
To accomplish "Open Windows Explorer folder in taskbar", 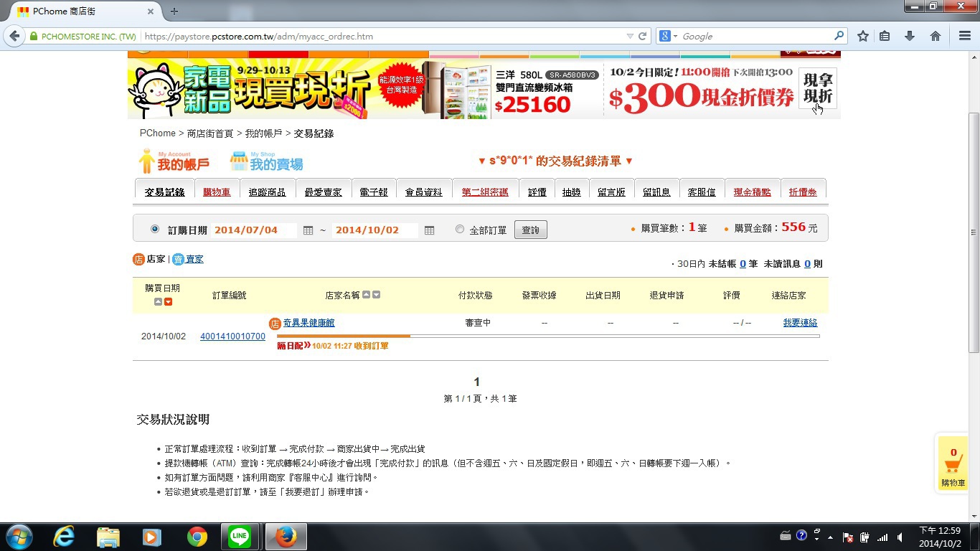I will pos(108,537).
